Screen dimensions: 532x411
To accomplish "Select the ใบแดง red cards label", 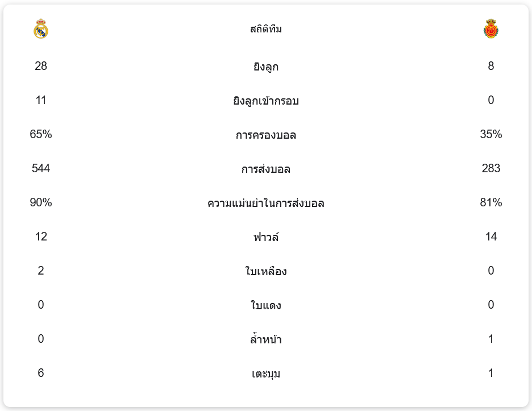I will click(266, 305).
